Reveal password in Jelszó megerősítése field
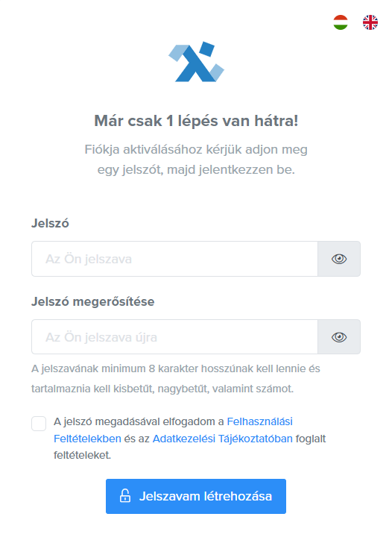Screen dimensions: 392x543 [339, 337]
